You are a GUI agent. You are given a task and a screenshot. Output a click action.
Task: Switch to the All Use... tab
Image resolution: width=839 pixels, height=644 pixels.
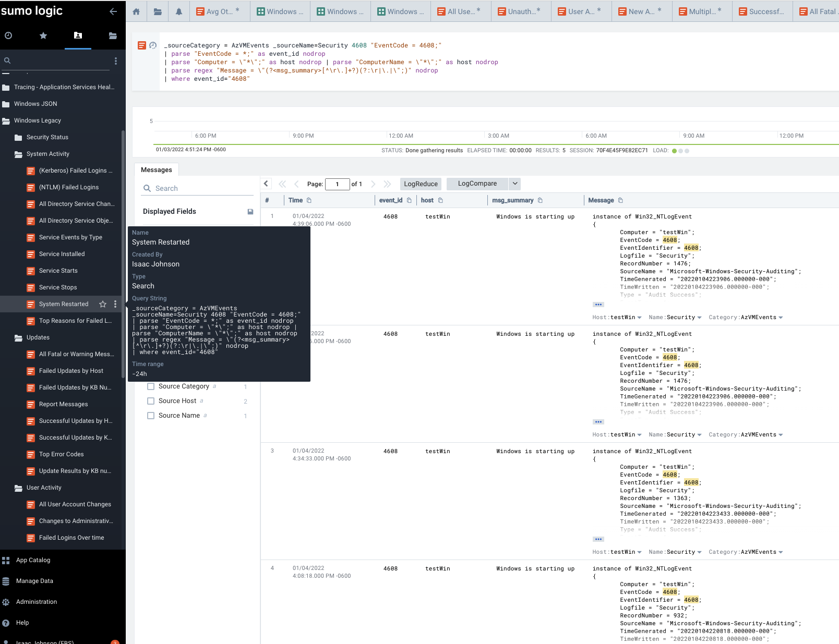pos(461,11)
